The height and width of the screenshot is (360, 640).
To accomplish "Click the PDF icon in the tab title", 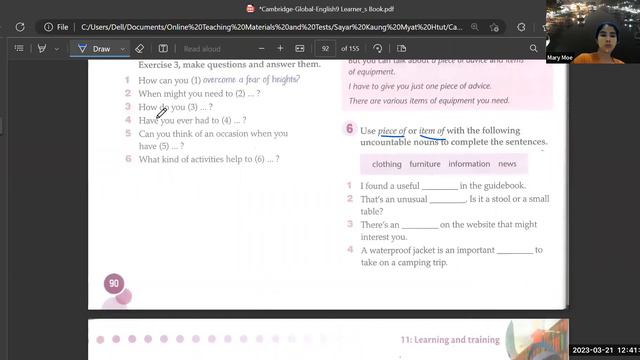I will pos(250,9).
